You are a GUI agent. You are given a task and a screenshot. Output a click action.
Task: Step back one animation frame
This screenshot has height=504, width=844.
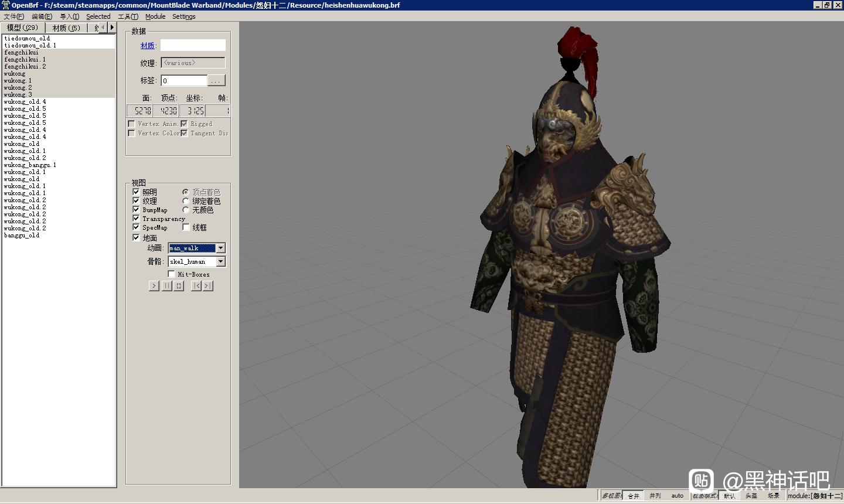tap(196, 286)
